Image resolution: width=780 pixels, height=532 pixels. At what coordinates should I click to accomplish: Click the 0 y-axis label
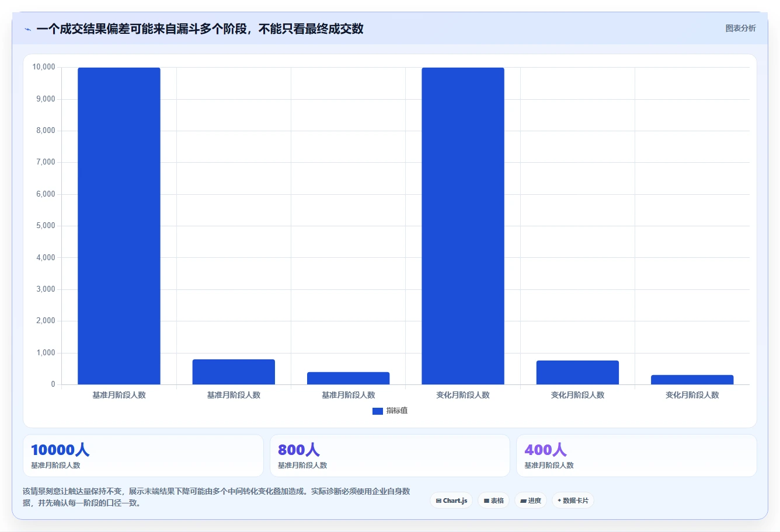click(53, 384)
